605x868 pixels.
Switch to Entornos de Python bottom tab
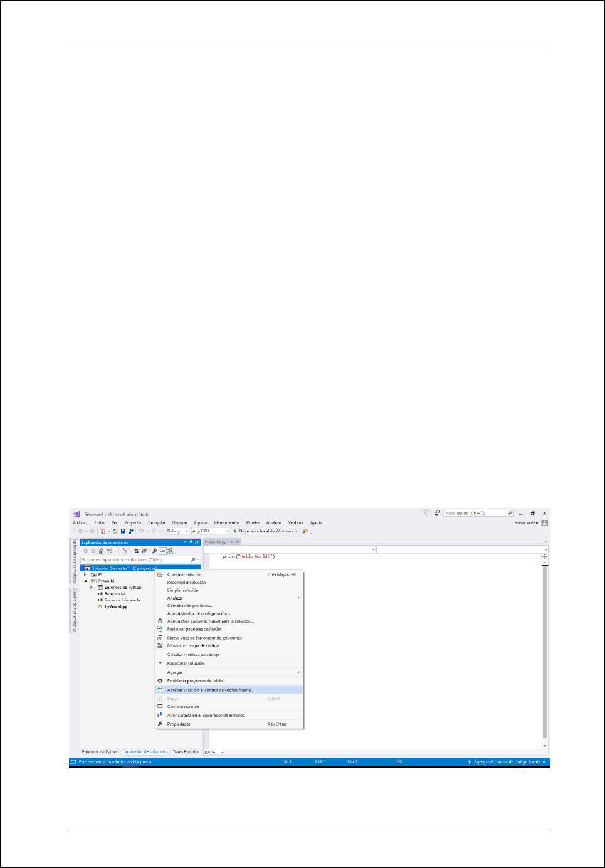(x=100, y=752)
